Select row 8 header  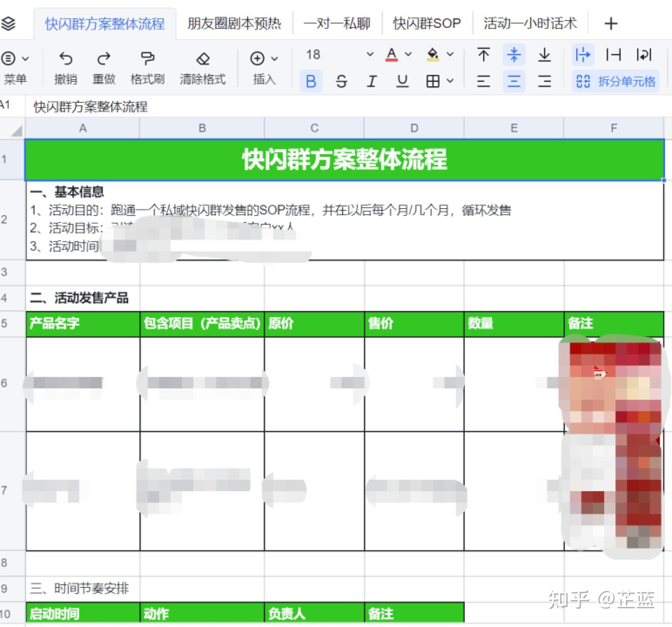click(x=12, y=563)
